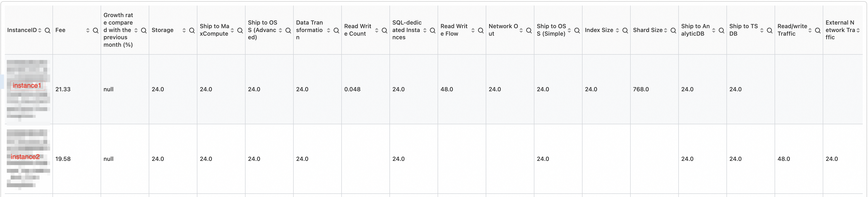This screenshot has height=197, width=868.
Task: Open search for Read/write Traffic column
Action: coord(818,30)
